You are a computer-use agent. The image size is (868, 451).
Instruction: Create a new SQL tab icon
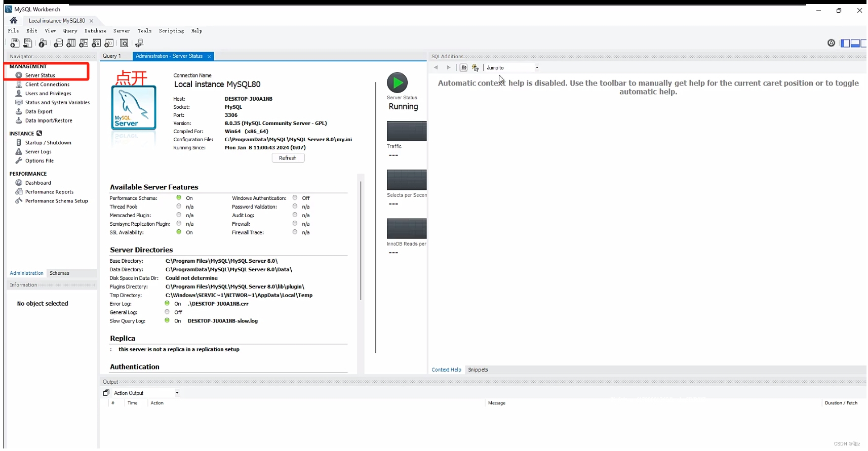[x=15, y=43]
